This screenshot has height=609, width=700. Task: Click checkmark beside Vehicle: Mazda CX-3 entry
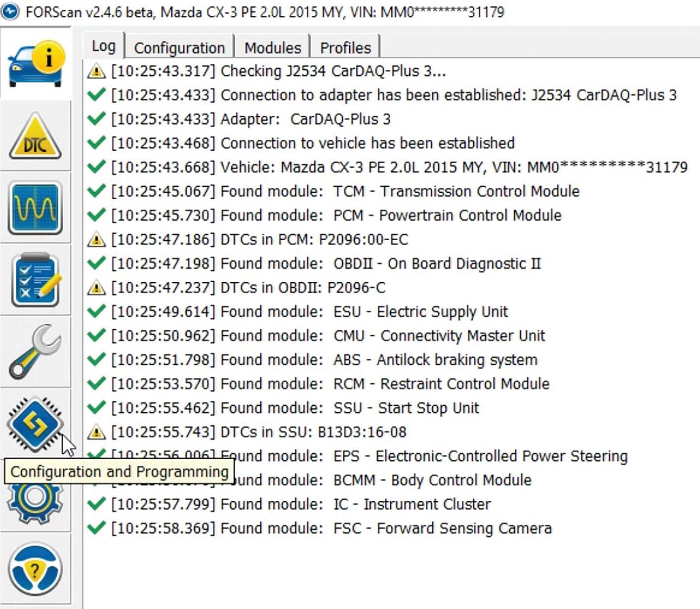pyautogui.click(x=96, y=167)
